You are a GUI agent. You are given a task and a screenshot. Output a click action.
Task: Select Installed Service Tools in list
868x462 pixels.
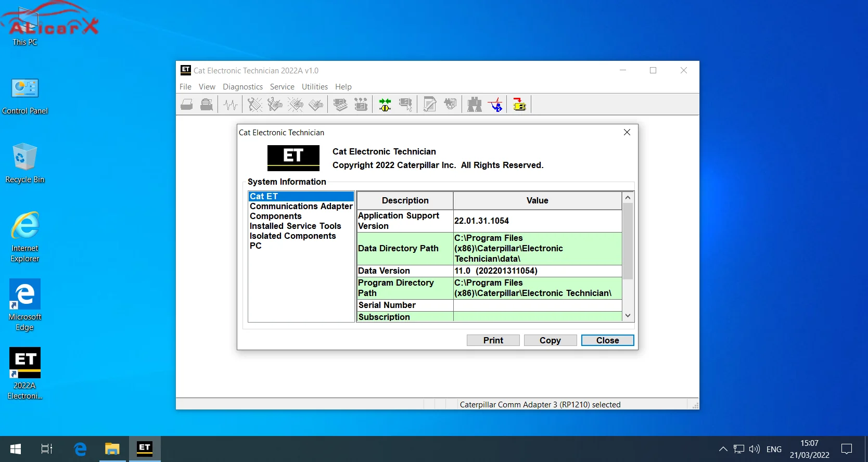click(295, 226)
